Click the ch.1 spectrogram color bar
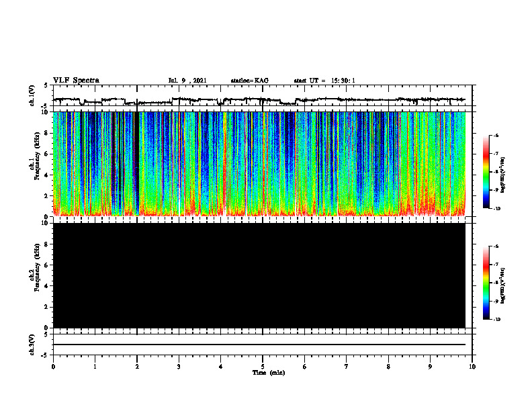Image resolution: width=532 pixels, height=411 pixels. pyautogui.click(x=486, y=172)
